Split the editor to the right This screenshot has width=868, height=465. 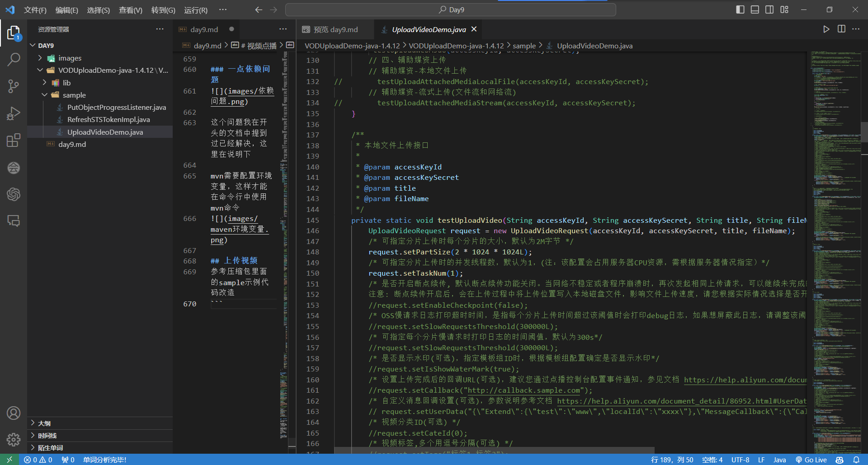(841, 29)
